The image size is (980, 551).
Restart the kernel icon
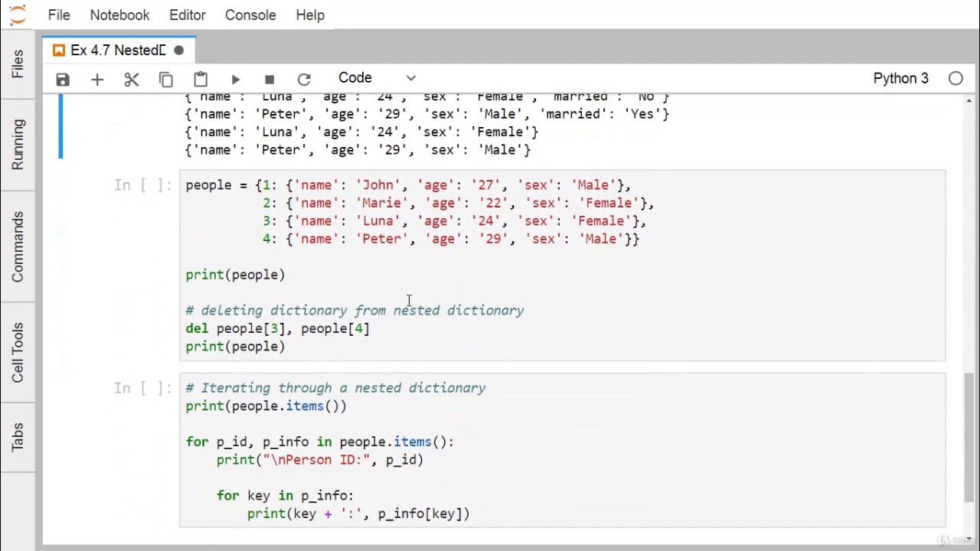click(304, 79)
